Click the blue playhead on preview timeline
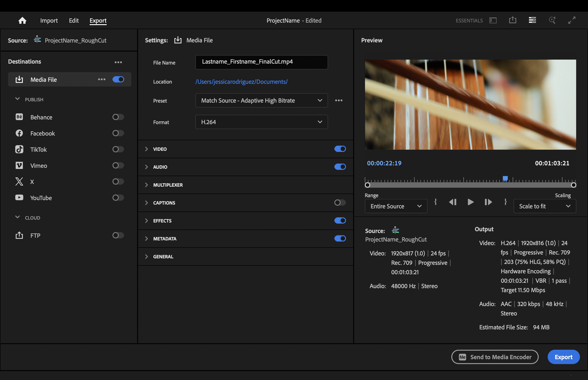 click(505, 178)
